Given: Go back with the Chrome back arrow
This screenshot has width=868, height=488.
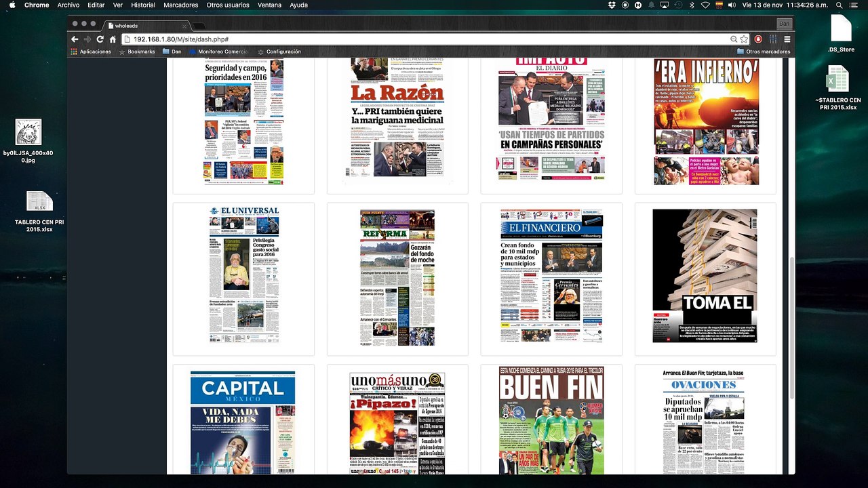Looking at the screenshot, I should point(75,39).
